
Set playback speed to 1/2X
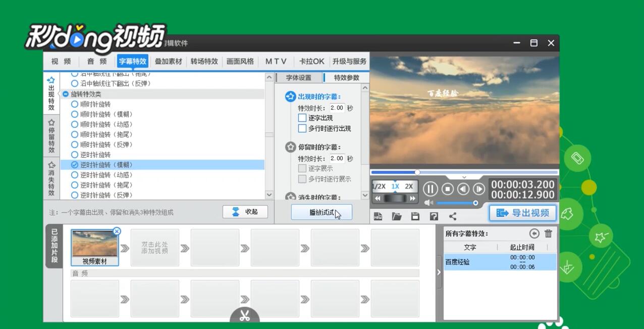(x=379, y=186)
